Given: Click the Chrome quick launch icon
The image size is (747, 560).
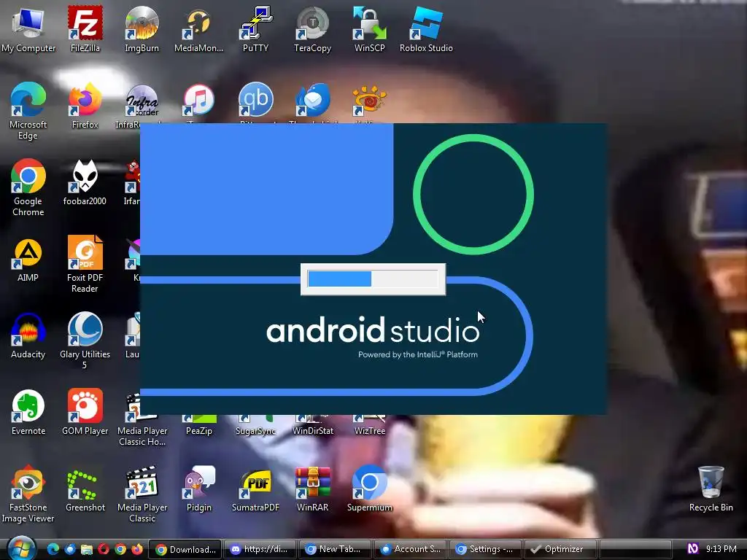Looking at the screenshot, I should [x=120, y=549].
